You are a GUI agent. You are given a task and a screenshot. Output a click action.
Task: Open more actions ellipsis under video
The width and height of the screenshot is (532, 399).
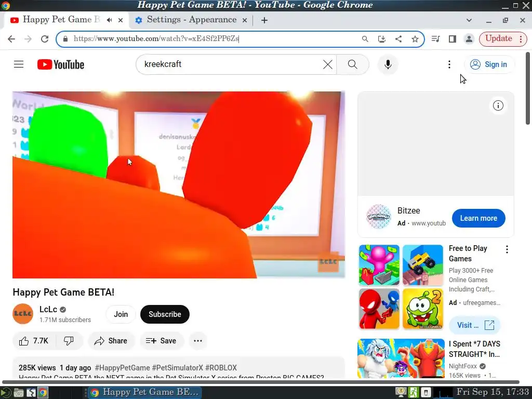coord(198,341)
